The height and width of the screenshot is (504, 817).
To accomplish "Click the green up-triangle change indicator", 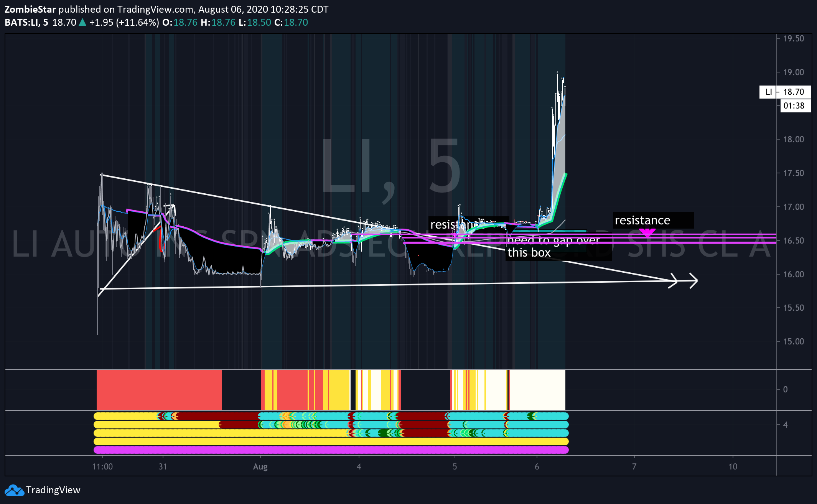I will click(82, 22).
